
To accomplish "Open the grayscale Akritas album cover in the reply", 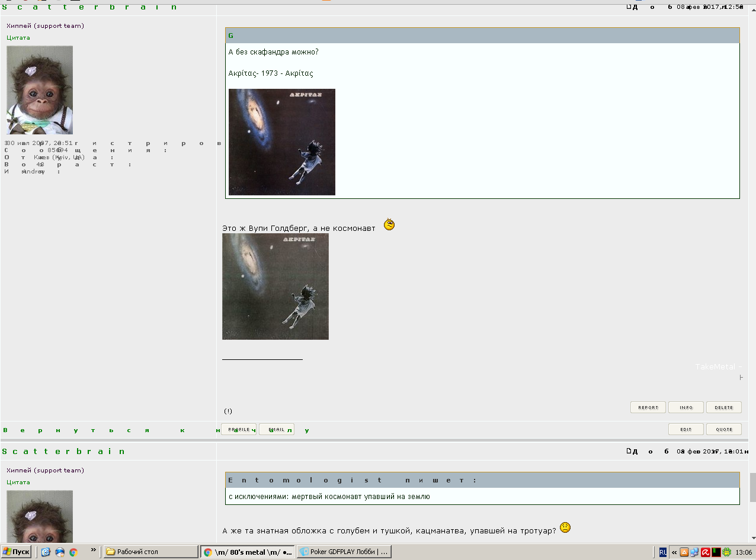I will (276, 287).
